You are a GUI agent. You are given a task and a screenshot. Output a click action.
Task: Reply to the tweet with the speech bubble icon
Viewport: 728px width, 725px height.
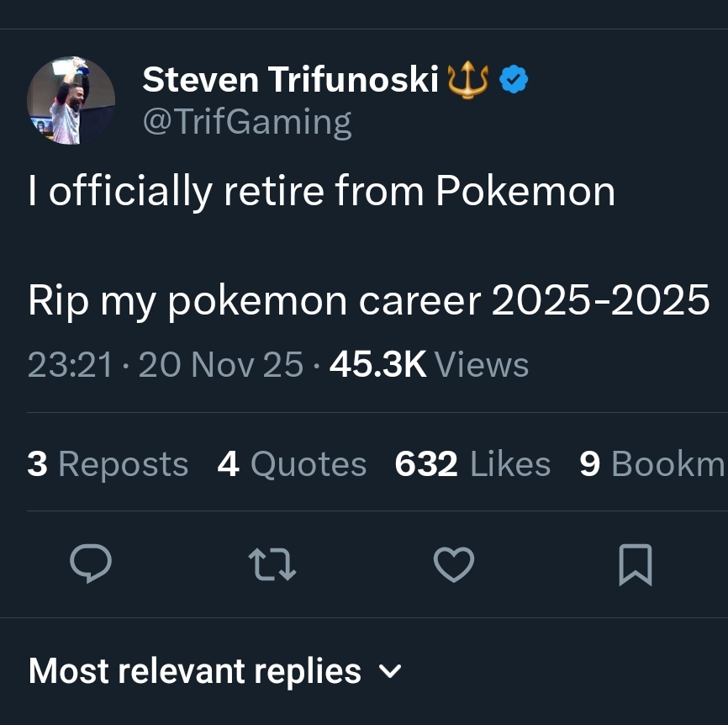click(x=90, y=564)
